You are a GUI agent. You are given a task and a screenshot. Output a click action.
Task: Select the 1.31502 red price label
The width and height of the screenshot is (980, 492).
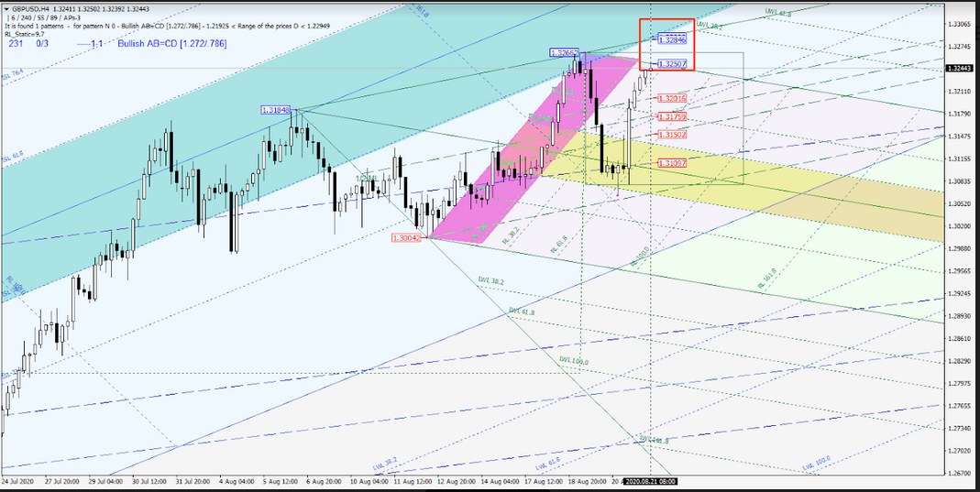671,135
